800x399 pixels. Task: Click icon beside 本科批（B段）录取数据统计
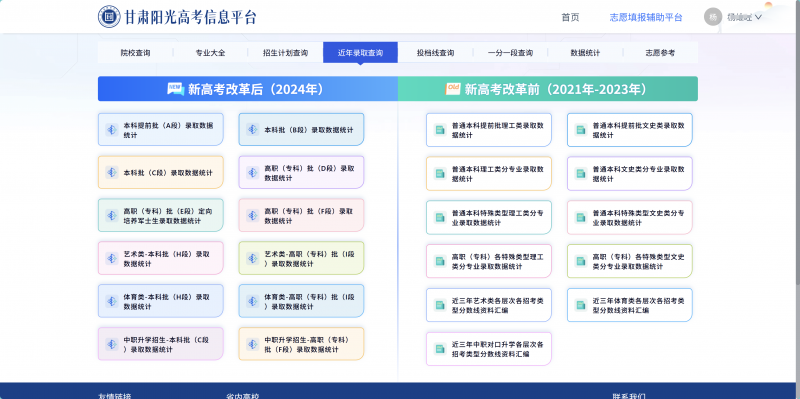[x=253, y=130]
